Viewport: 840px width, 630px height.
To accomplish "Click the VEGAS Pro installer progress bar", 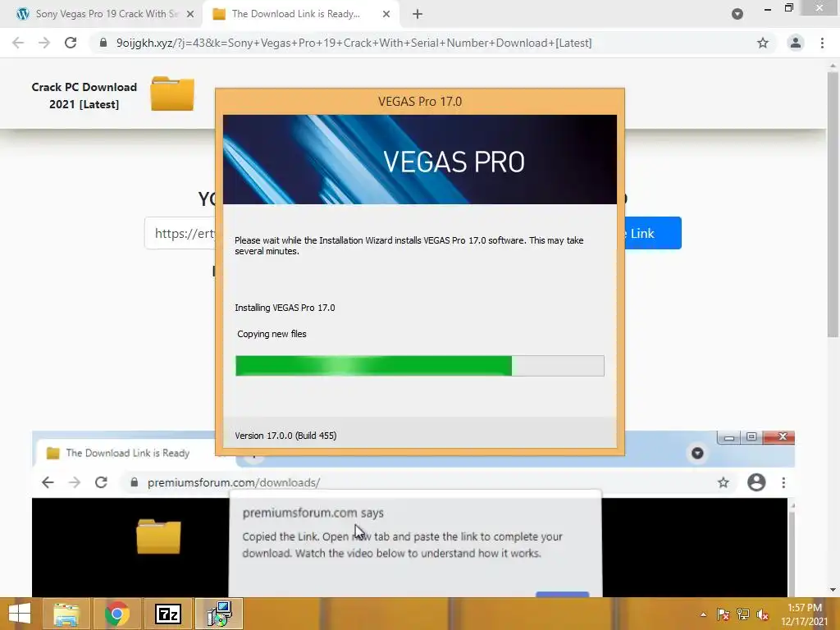I will (419, 366).
